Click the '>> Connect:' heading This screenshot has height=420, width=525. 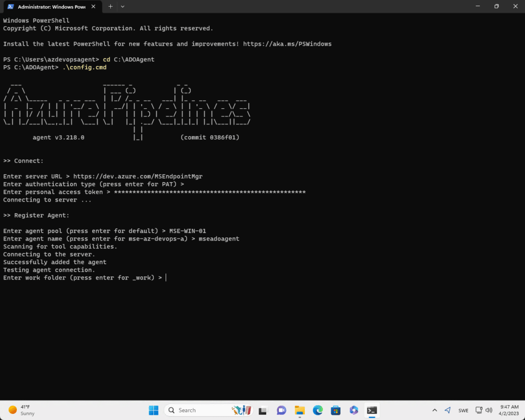[x=24, y=161]
